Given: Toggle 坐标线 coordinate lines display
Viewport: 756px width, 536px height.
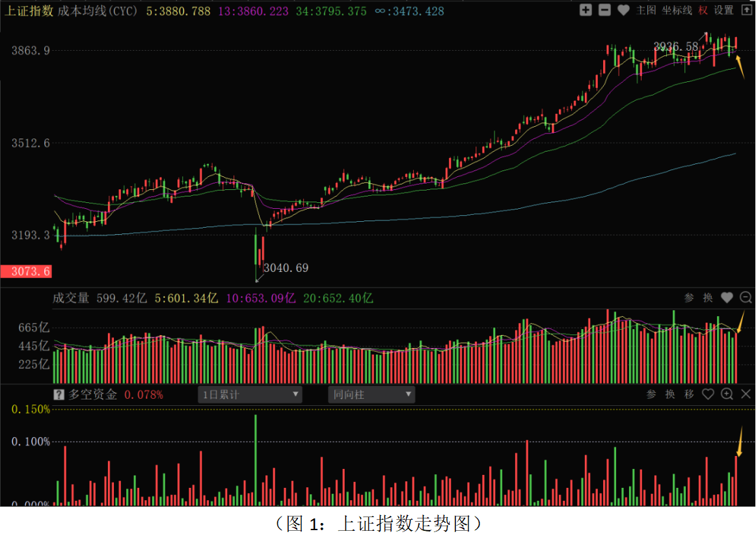Looking at the screenshot, I should [x=677, y=10].
